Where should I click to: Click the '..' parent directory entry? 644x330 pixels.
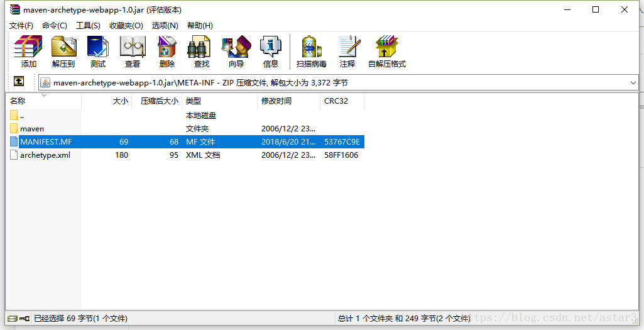point(22,116)
